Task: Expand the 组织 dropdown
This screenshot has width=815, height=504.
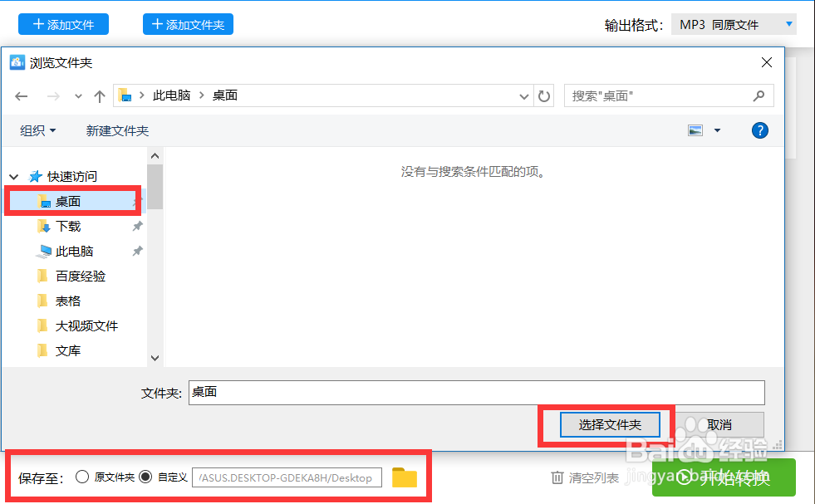Action: click(x=37, y=130)
